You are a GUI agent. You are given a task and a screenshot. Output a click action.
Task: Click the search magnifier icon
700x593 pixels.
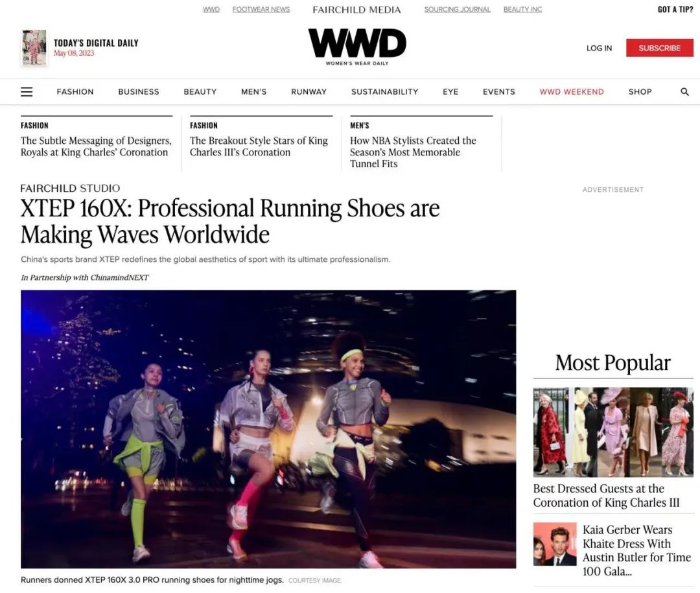pyautogui.click(x=684, y=92)
